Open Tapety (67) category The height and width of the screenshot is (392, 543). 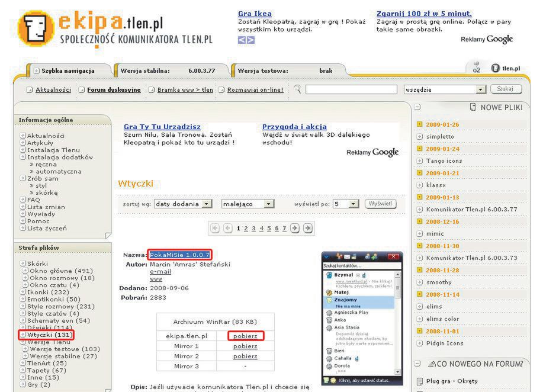pyautogui.click(x=47, y=371)
